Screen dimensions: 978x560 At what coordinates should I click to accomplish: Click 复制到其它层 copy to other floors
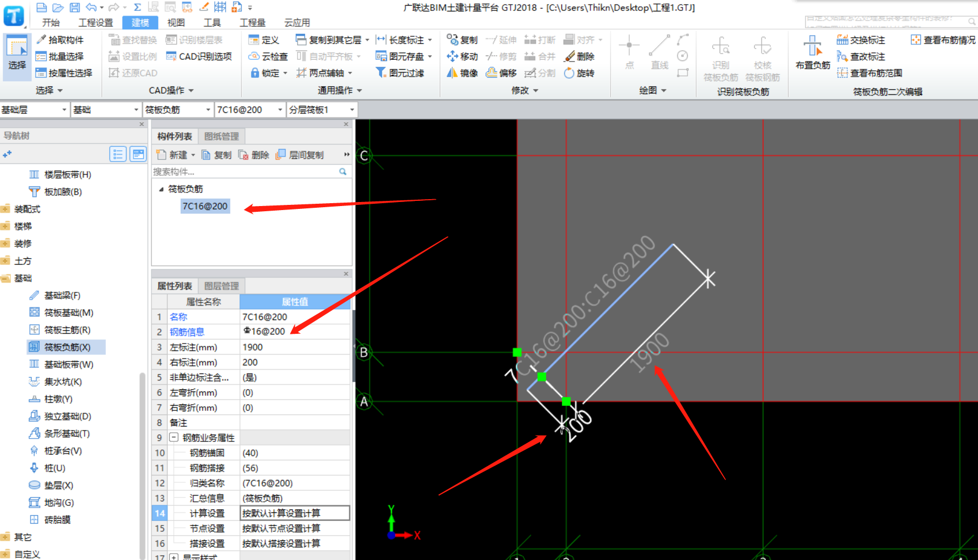[332, 40]
